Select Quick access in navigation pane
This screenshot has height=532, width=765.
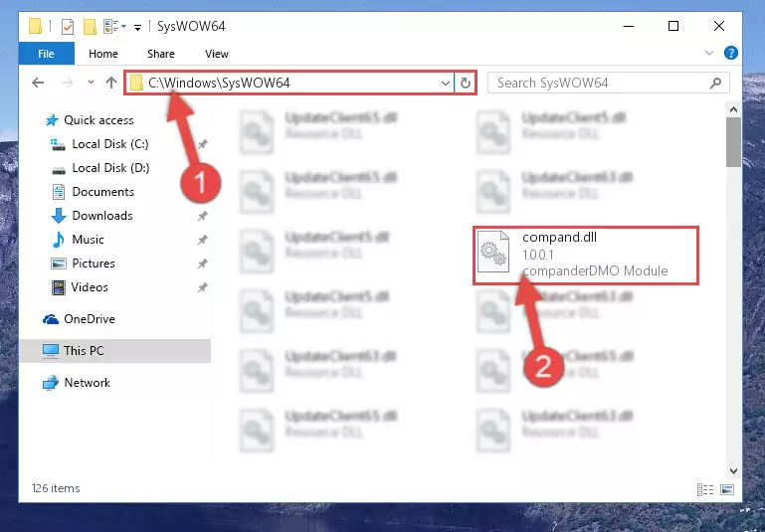click(98, 120)
